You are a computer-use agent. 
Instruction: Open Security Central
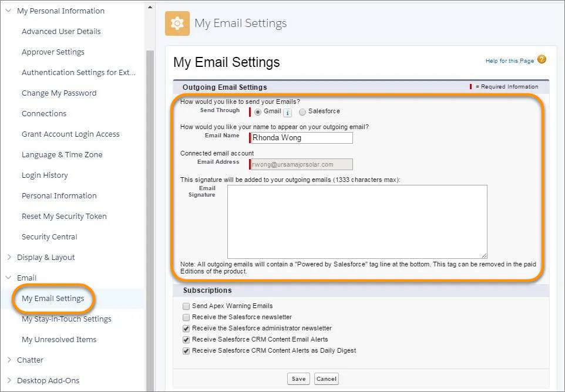(49, 236)
